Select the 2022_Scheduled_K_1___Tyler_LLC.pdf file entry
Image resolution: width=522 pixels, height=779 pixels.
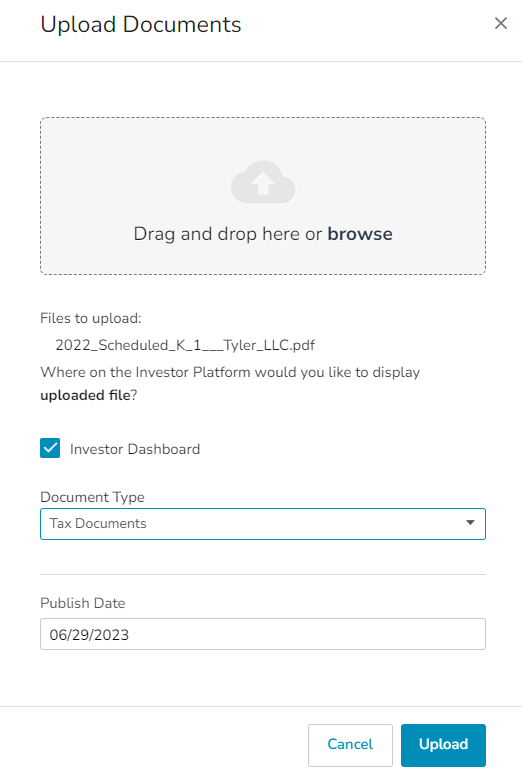pyautogui.click(x=185, y=345)
